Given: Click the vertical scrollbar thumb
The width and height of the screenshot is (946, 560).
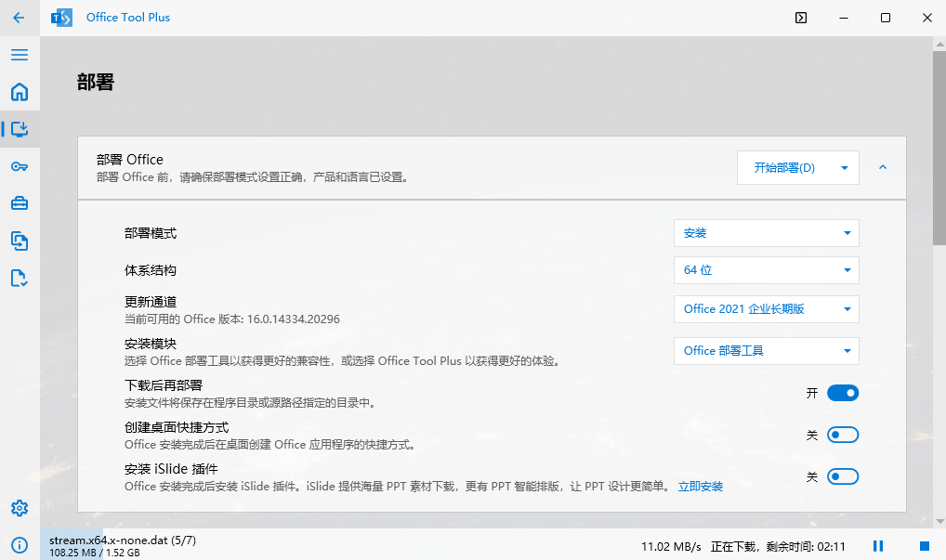Looking at the screenshot, I should tap(939, 148).
